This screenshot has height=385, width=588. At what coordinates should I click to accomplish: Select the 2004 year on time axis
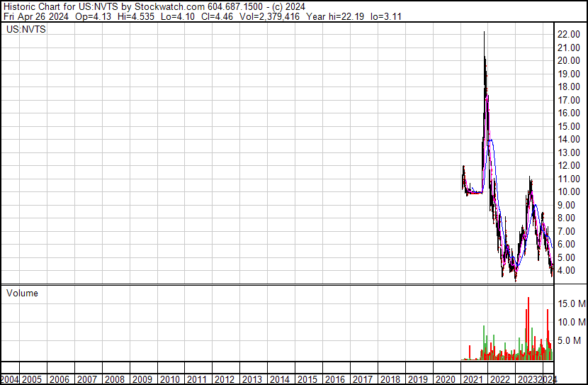coord(11,379)
